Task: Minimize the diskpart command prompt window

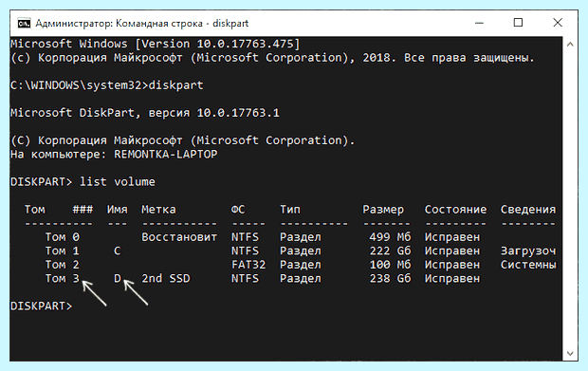Action: (479, 23)
